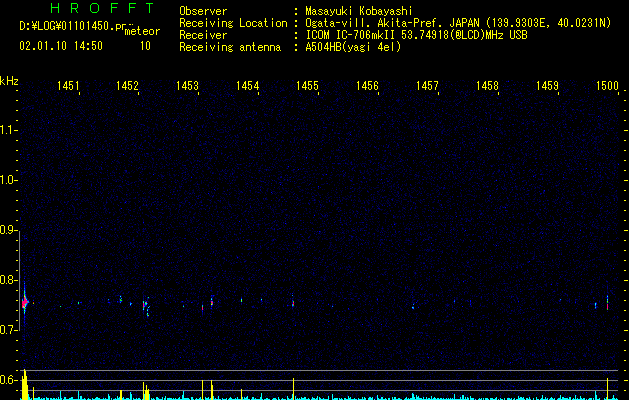Click the meteor count value 10
Screen dimensions: 629x400
coord(145,46)
